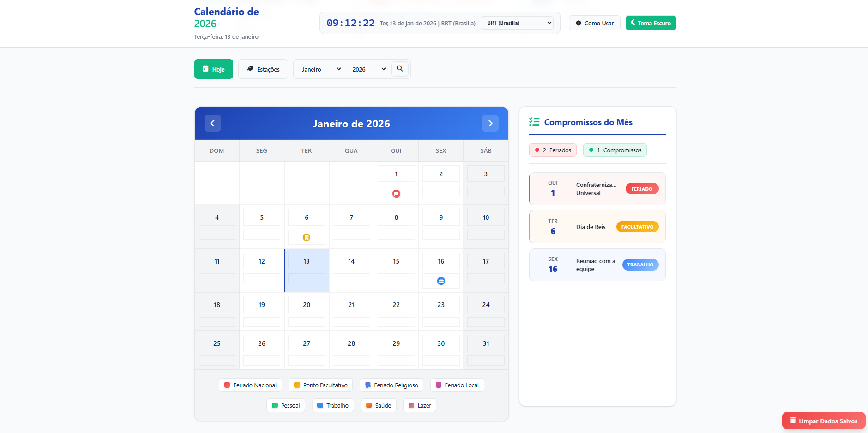Expand the BRT (Brasília) timezone selector

coord(517,23)
